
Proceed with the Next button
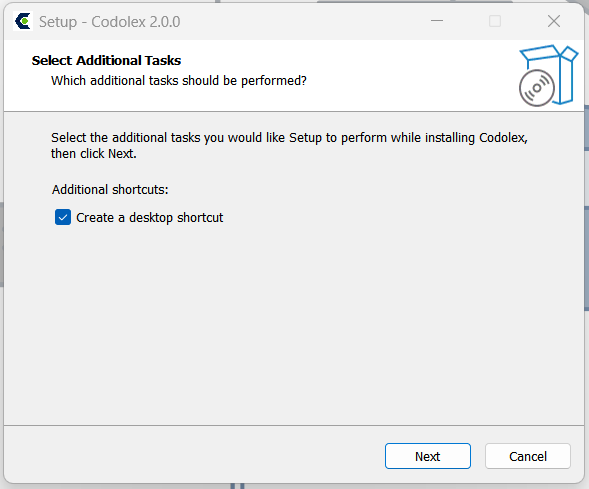pyautogui.click(x=427, y=456)
